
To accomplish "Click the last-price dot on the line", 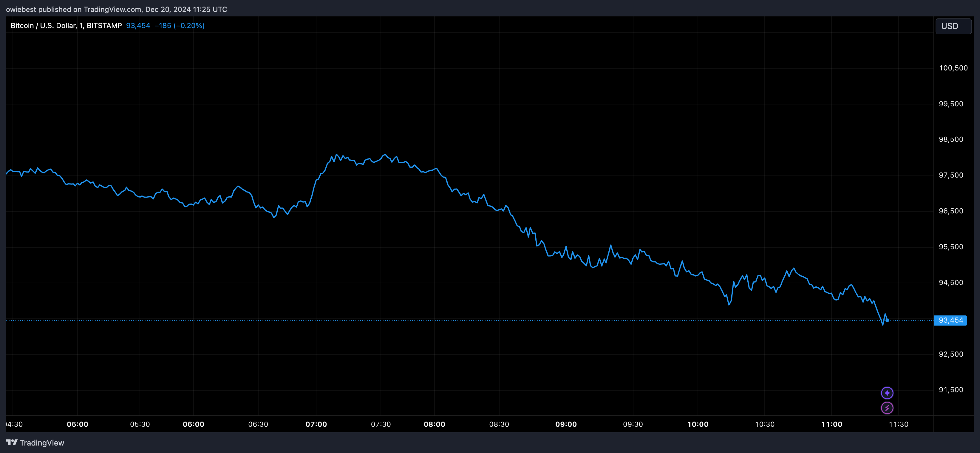I will point(887,321).
